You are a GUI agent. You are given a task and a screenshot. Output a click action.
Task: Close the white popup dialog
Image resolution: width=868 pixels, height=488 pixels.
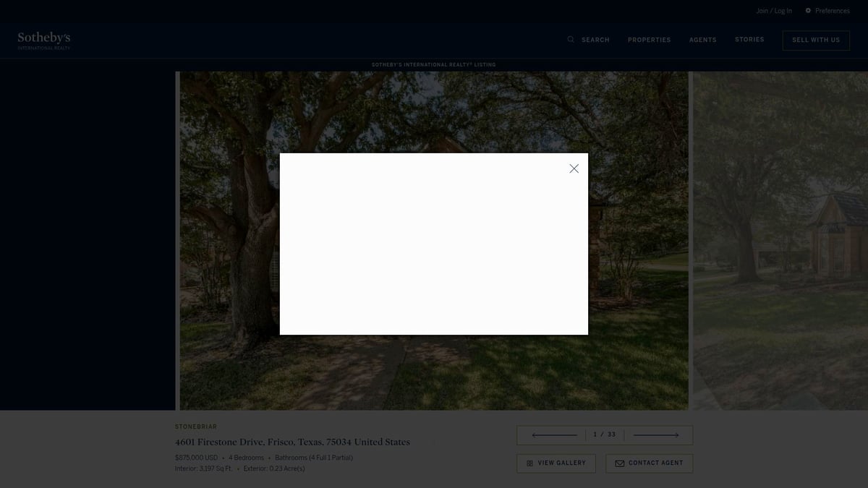click(x=574, y=168)
